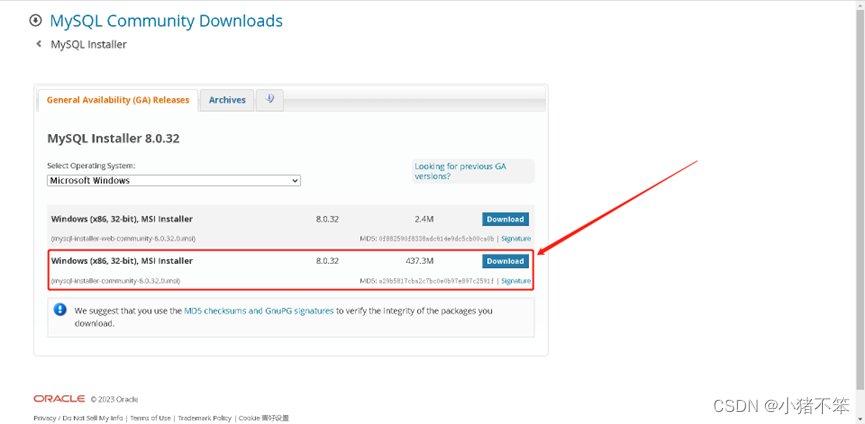Open MD5 checksums and GnuPG signatures link

(259, 310)
